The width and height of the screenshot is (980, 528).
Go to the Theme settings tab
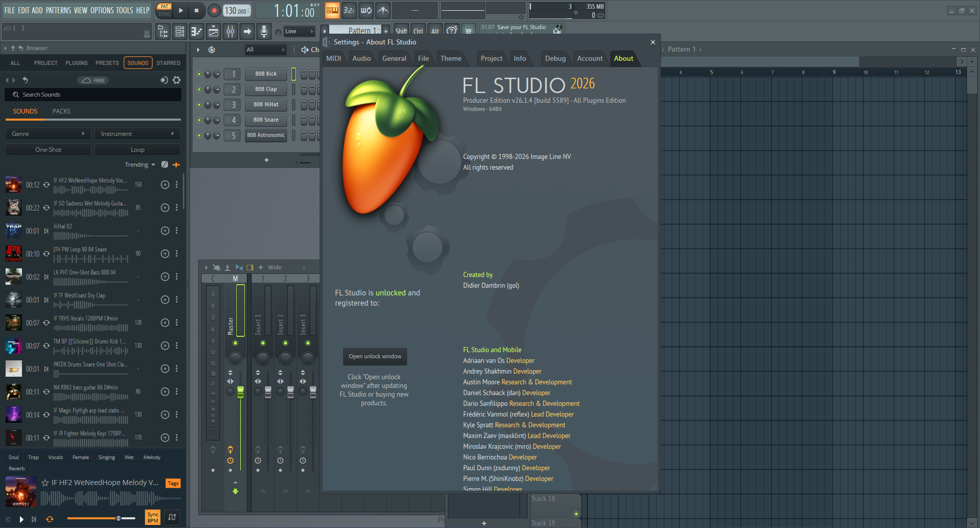pyautogui.click(x=451, y=58)
